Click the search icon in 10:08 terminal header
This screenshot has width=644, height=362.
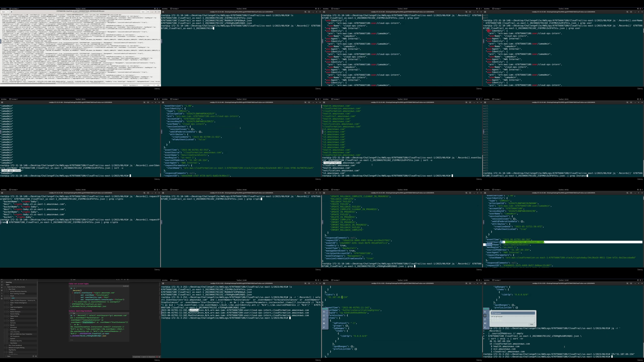305,283
